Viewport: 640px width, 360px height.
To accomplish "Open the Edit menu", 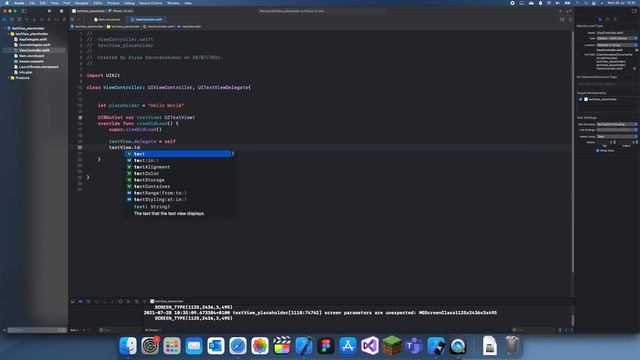I will [x=43, y=3].
